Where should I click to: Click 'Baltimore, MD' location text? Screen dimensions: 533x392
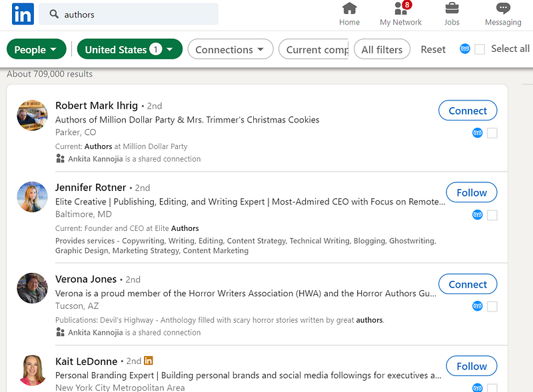pos(84,214)
